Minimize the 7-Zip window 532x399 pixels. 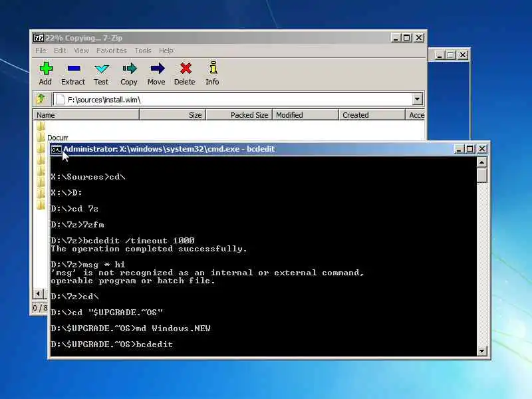(395, 38)
